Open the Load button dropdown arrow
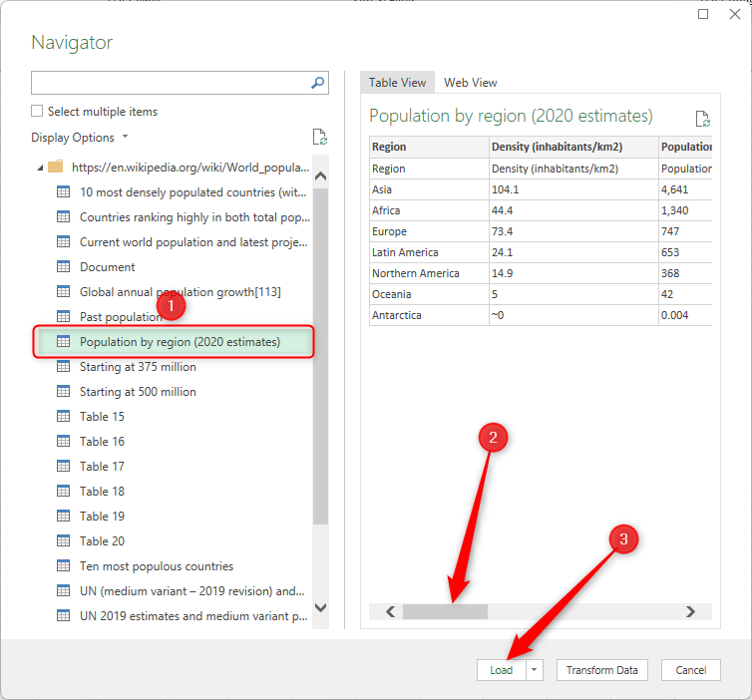Screen dimensions: 752x700 pos(535,670)
